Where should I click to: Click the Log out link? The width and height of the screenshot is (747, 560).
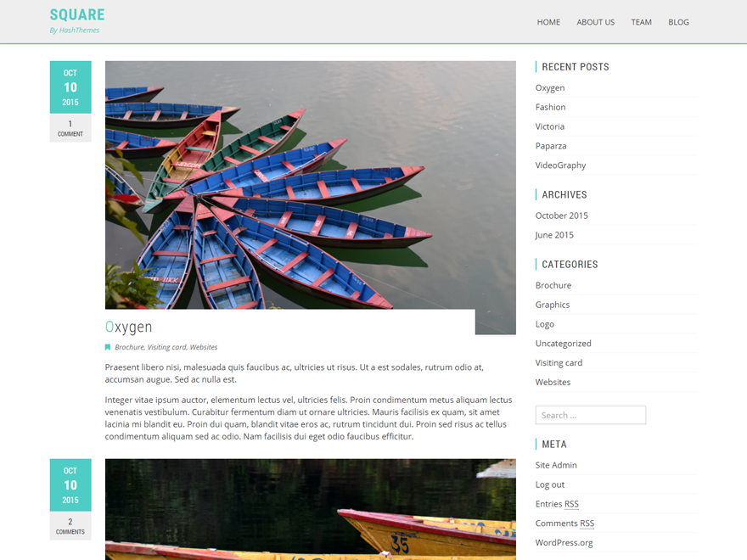(x=550, y=484)
